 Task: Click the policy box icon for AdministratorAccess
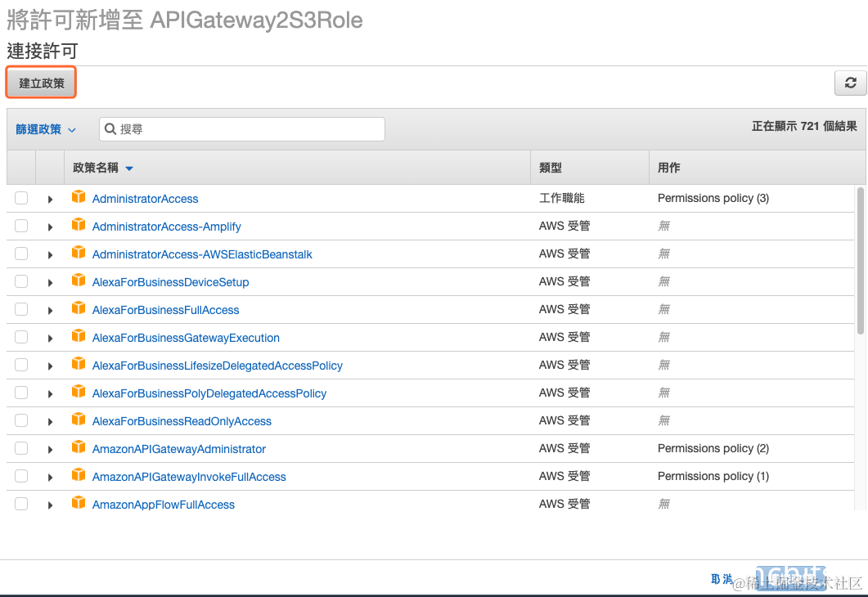(79, 197)
